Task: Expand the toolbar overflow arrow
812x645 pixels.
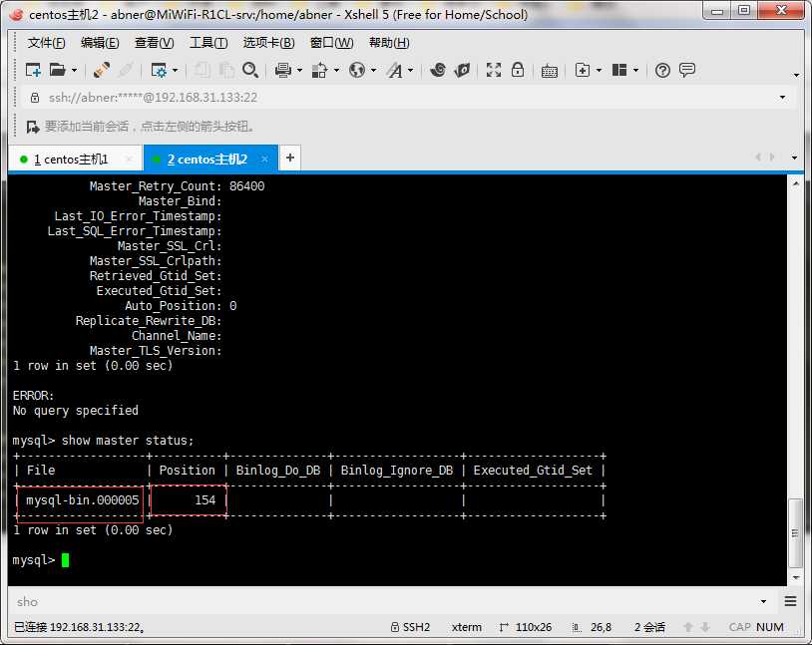Action: 796,75
